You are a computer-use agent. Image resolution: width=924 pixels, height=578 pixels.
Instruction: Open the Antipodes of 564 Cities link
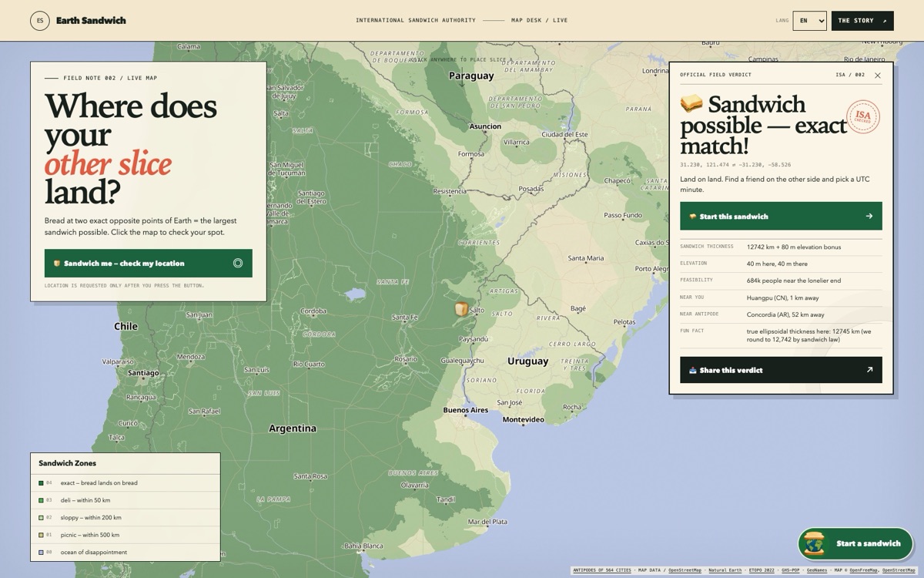[601, 570]
